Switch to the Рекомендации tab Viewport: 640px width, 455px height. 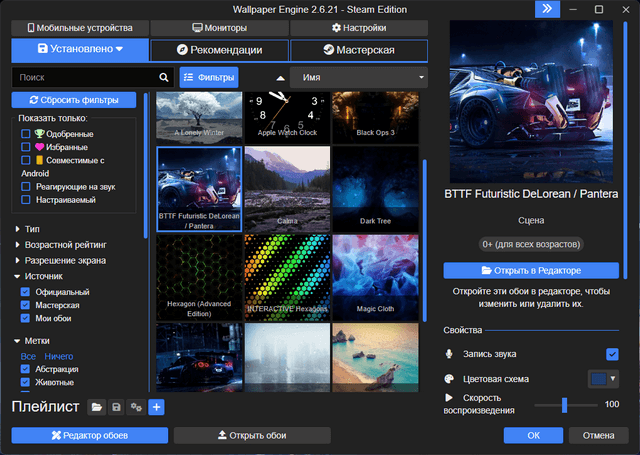(x=219, y=50)
